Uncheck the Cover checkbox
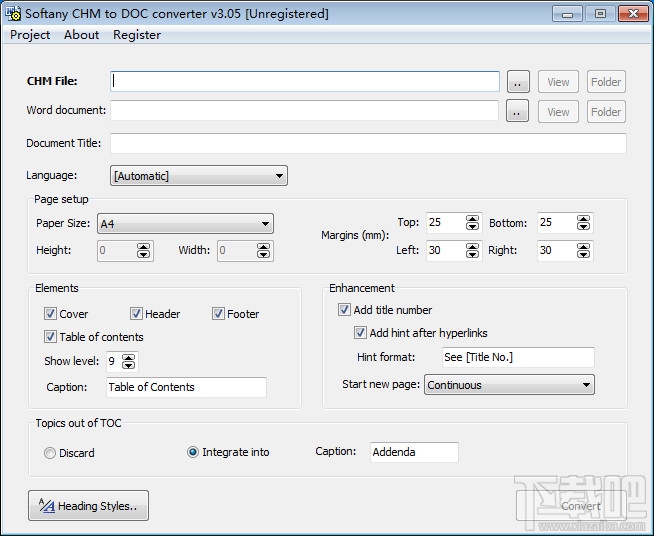 coord(50,314)
